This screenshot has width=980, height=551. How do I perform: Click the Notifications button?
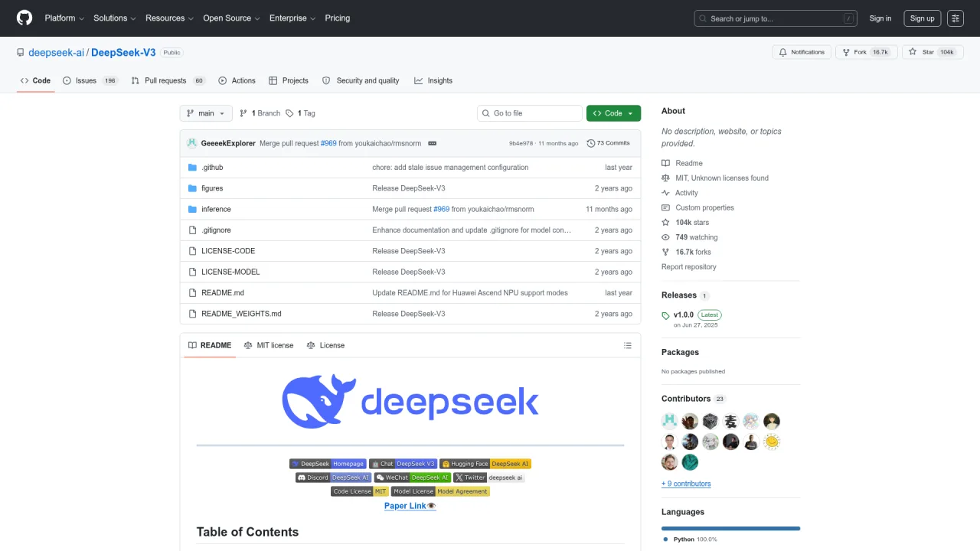tap(802, 52)
